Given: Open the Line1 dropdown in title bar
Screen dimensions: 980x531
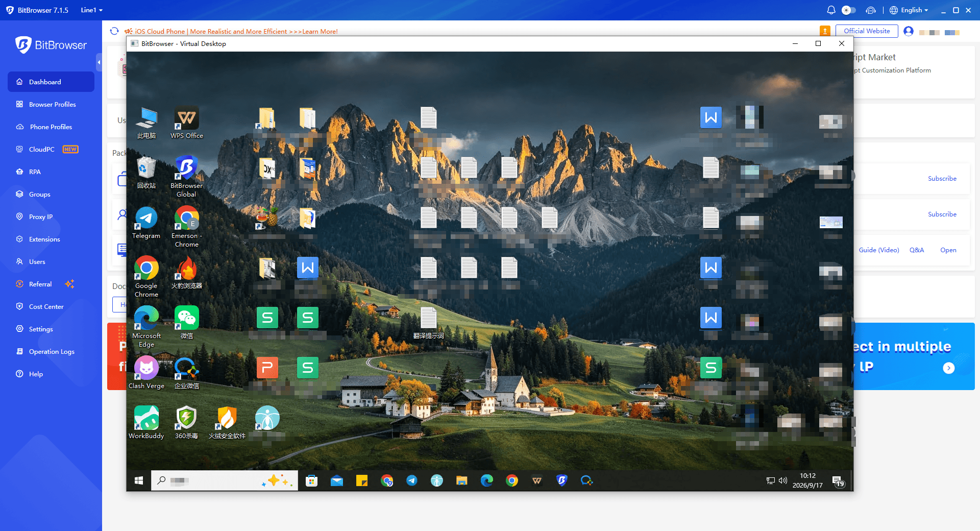Looking at the screenshot, I should (x=92, y=10).
